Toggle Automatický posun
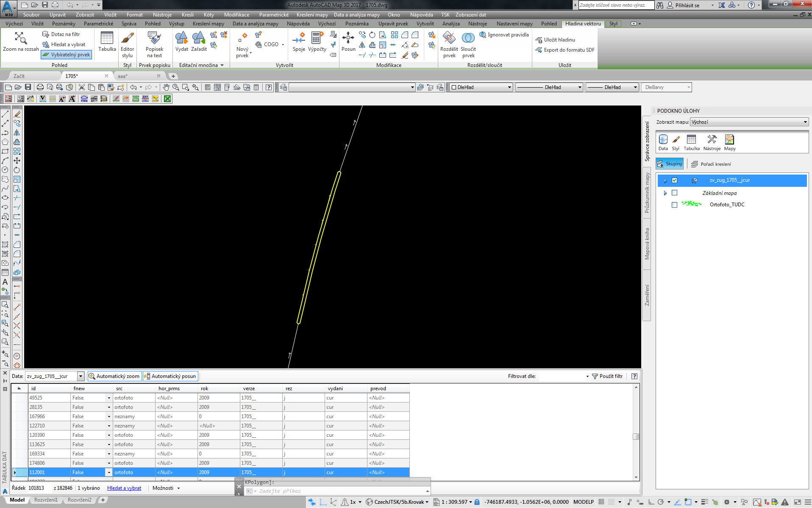 tap(170, 376)
